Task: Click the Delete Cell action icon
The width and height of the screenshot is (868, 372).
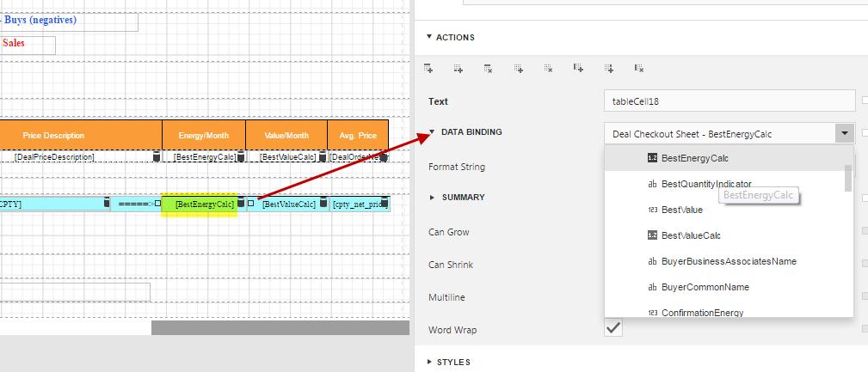Action: 548,68
